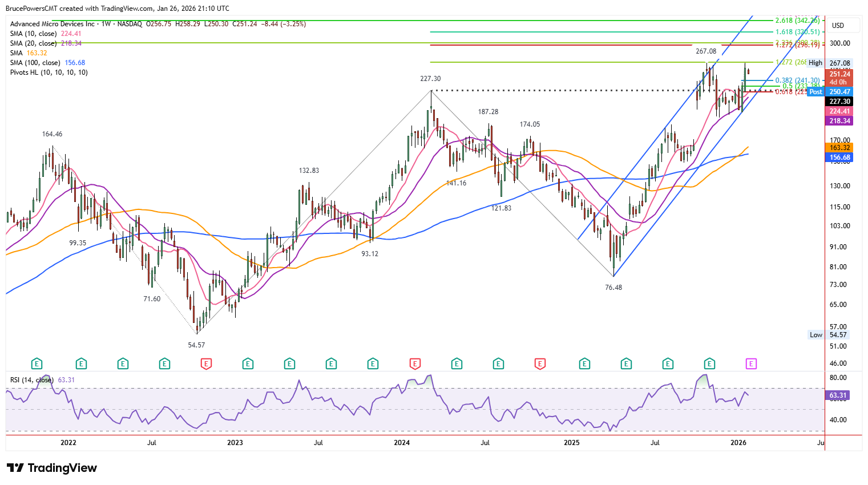
Task: Open the red earnings marker above the 2024 axis label
Action: coord(415,363)
